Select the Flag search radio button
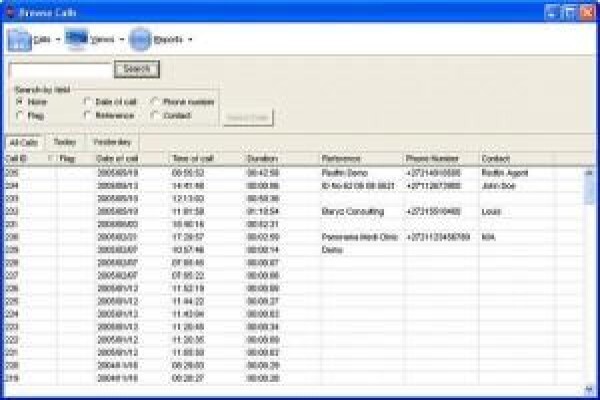600x400 pixels. click(20, 115)
